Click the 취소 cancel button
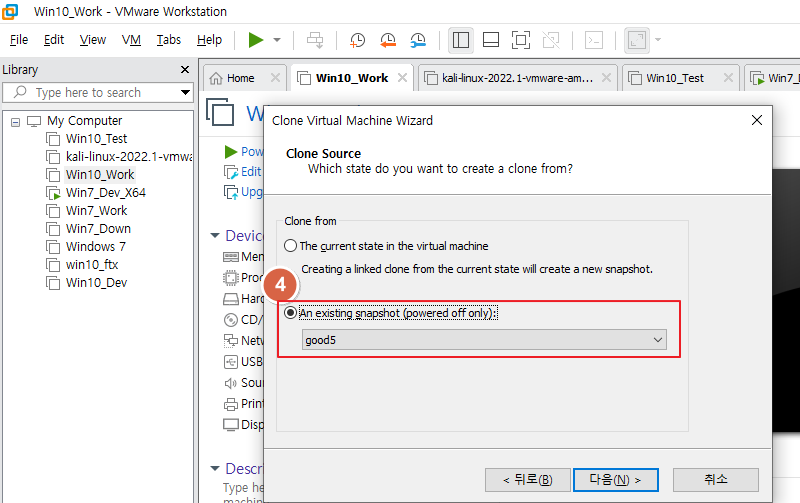This screenshot has height=503, width=800. (x=715, y=480)
